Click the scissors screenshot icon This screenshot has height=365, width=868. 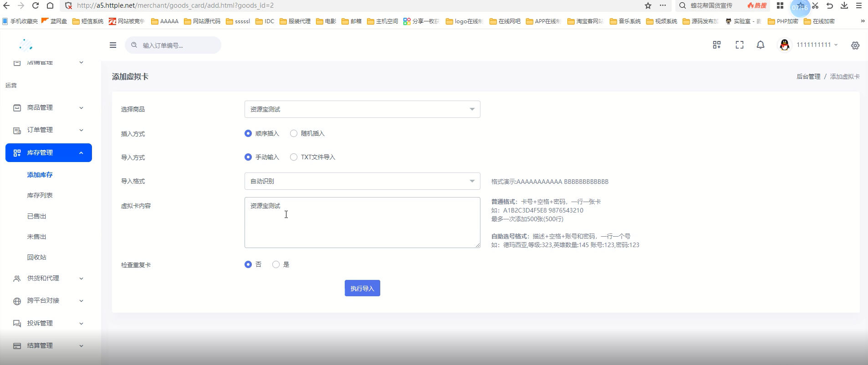click(x=815, y=5)
